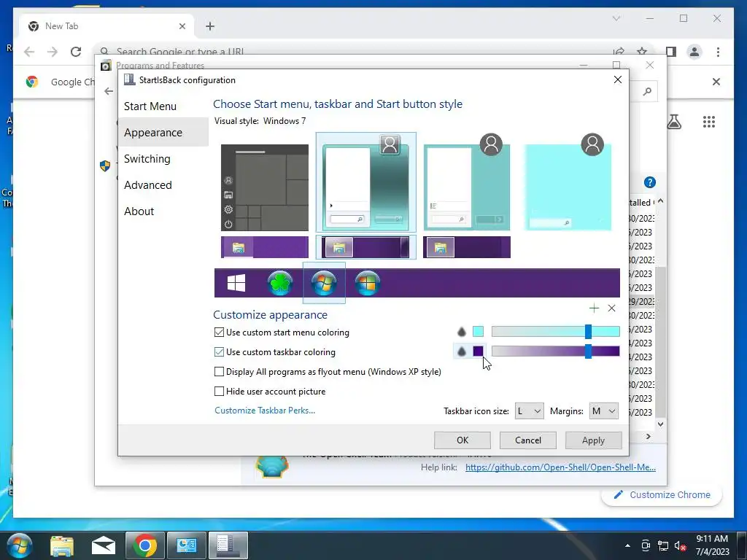Expand Chrome tab search chevron
The height and width of the screenshot is (560, 747).
[x=616, y=18]
